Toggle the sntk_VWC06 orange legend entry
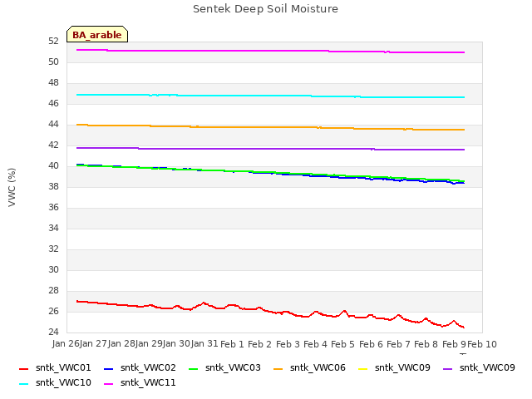The image size is (532, 399). [x=309, y=367]
